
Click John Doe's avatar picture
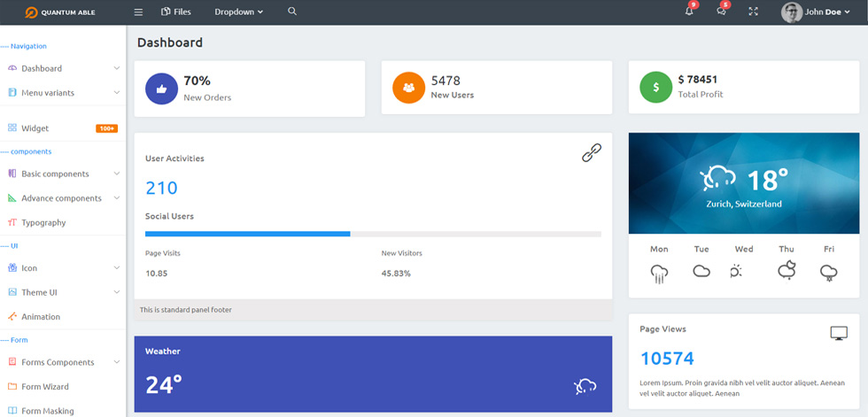tap(792, 12)
